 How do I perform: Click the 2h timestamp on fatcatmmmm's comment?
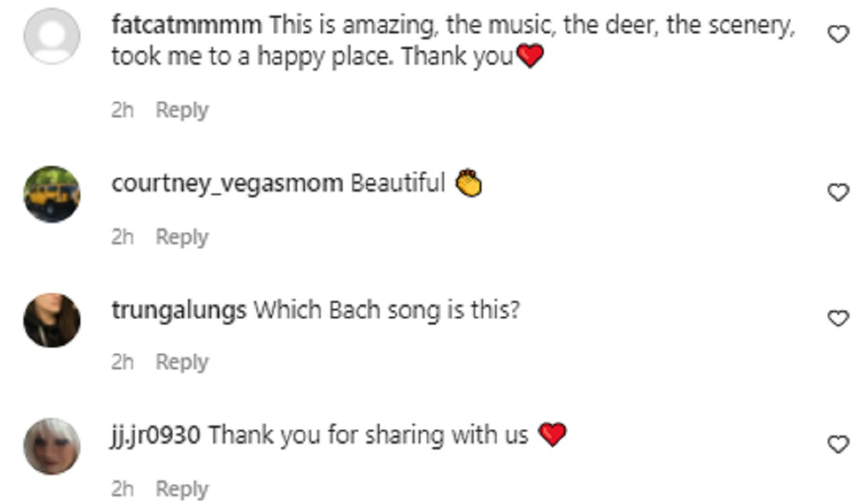pyautogui.click(x=123, y=110)
